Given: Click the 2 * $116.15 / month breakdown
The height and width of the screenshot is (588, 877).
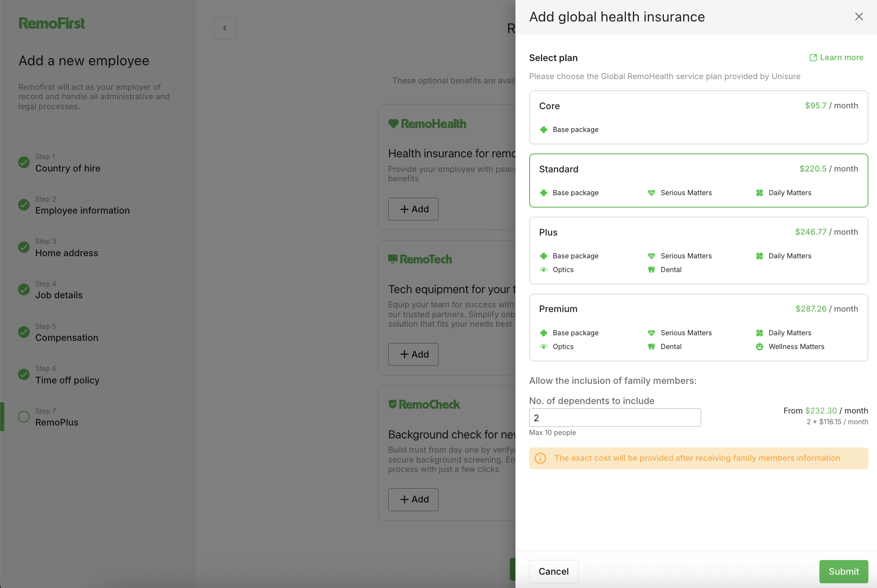Looking at the screenshot, I should 837,422.
